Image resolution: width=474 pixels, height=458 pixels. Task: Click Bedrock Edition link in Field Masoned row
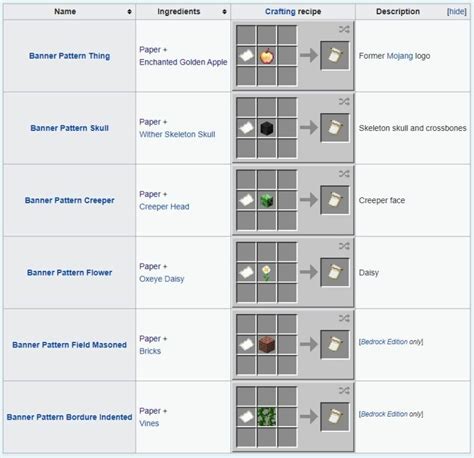coord(384,342)
